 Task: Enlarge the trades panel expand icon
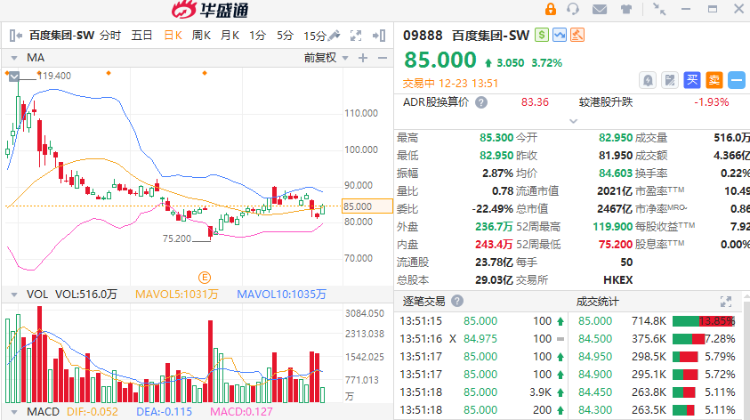(726, 301)
